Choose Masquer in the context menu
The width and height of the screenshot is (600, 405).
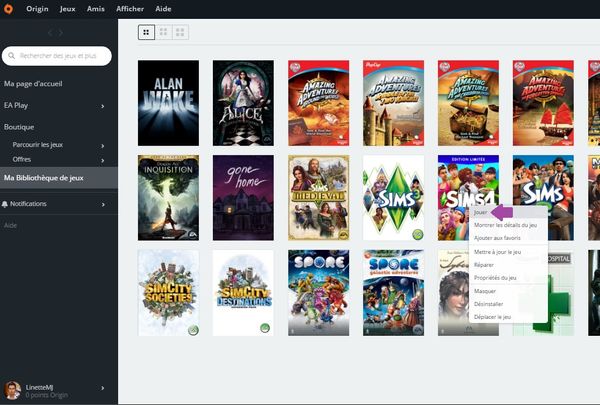pos(485,291)
